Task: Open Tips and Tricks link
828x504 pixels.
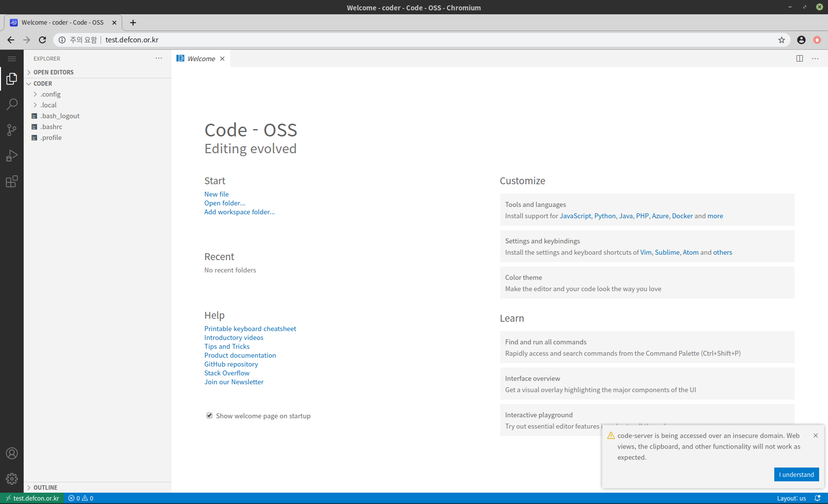Action: [227, 346]
